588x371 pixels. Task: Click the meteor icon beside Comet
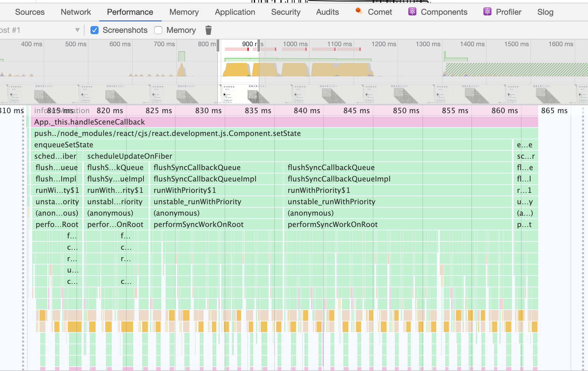coord(359,11)
